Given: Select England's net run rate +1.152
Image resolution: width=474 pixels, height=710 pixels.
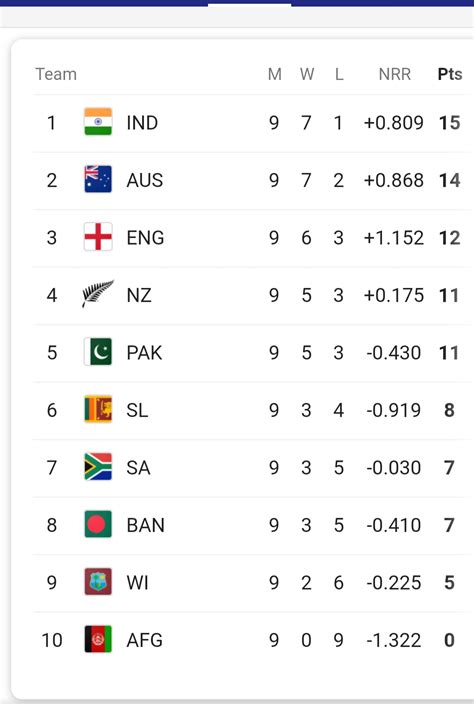Looking at the screenshot, I should tap(394, 238).
